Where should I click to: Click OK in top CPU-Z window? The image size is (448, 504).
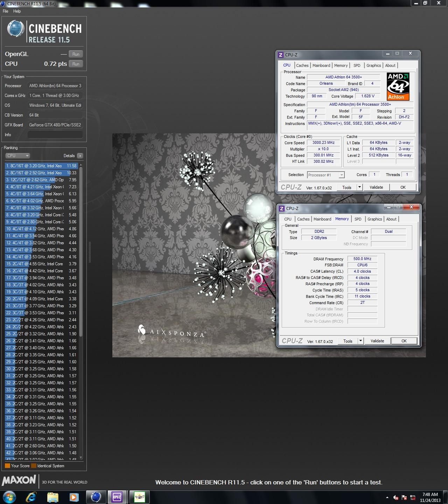pos(403,187)
